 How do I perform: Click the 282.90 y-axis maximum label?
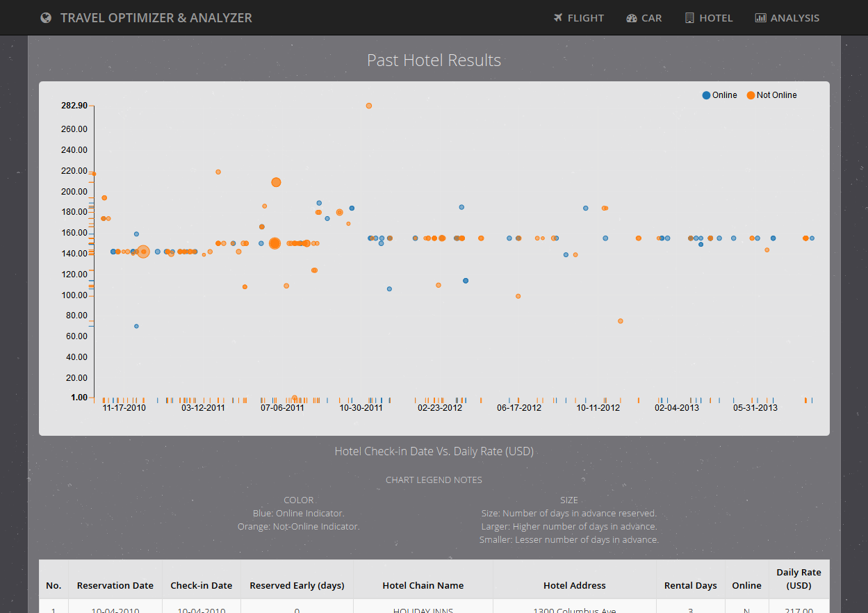coord(74,106)
